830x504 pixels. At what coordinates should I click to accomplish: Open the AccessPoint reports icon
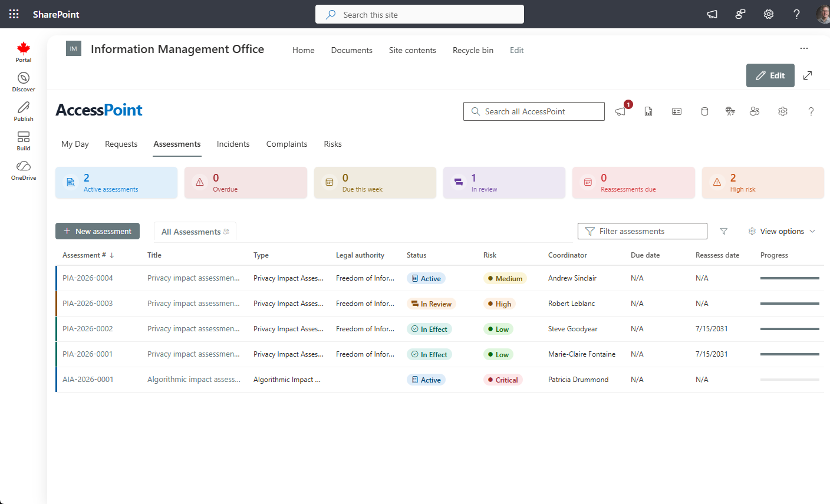tap(648, 111)
